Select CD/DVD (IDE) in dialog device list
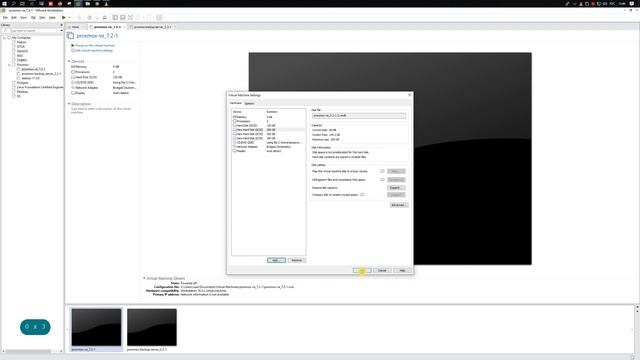This screenshot has width=640, height=360. pos(268,142)
